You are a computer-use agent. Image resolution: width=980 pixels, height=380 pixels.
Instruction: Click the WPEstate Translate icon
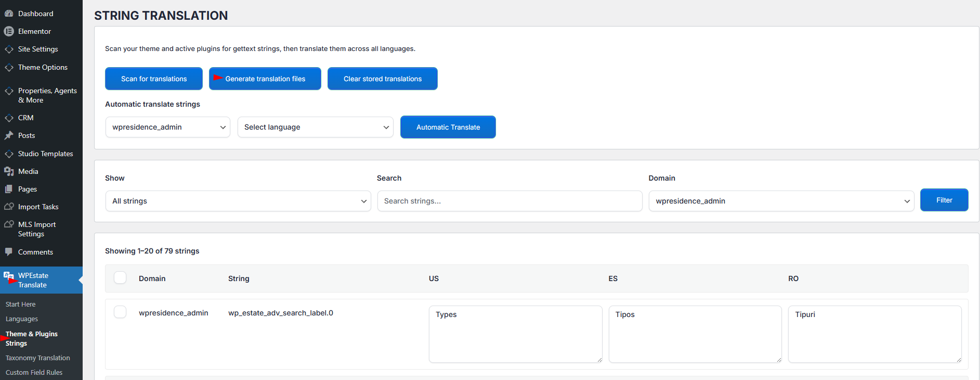coord(9,276)
